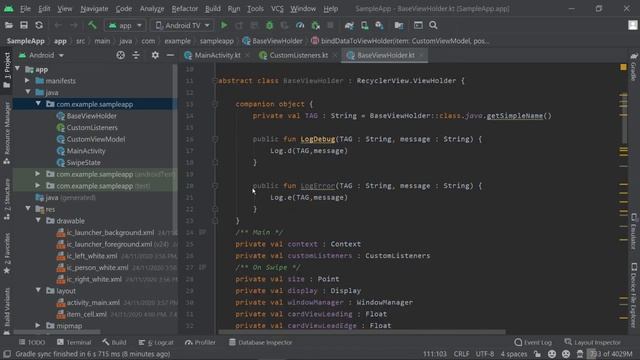Click the Make Project hammer icon

[x=92, y=25]
